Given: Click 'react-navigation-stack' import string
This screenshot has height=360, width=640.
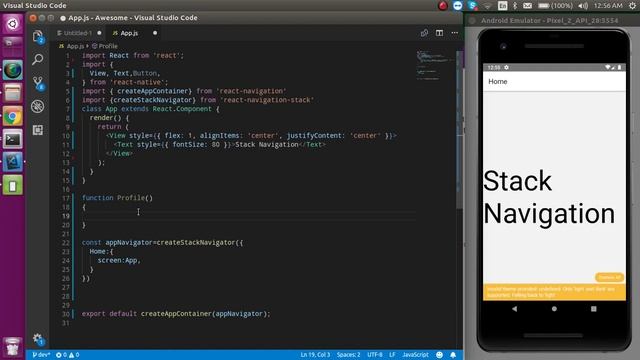Looking at the screenshot, I should 267,100.
